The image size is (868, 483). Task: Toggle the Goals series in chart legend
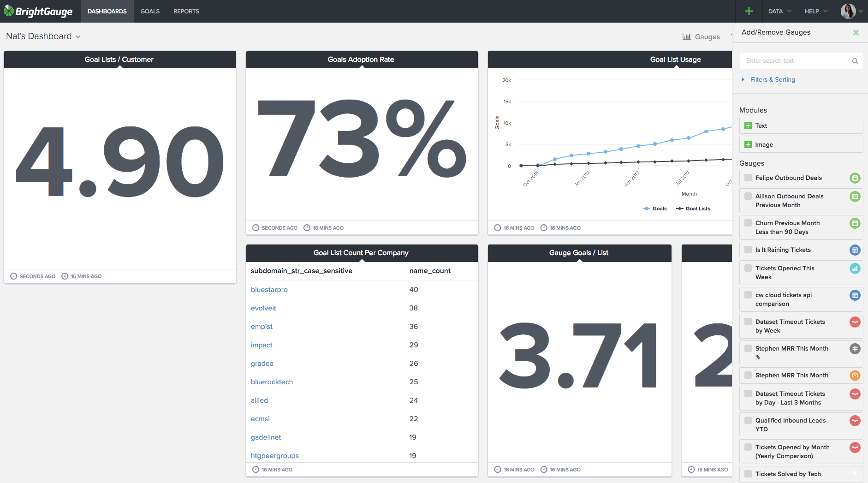655,209
